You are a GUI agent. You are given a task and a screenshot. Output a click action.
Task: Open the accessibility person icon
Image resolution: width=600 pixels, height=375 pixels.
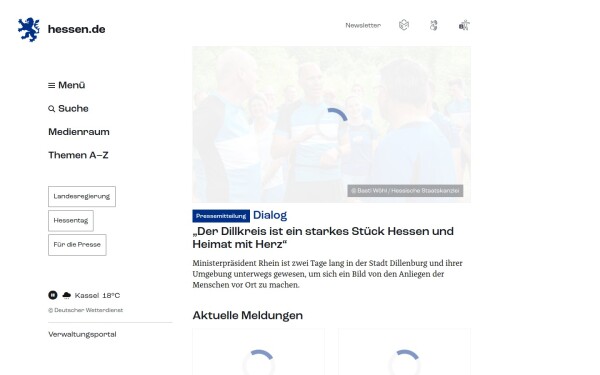coord(464,25)
